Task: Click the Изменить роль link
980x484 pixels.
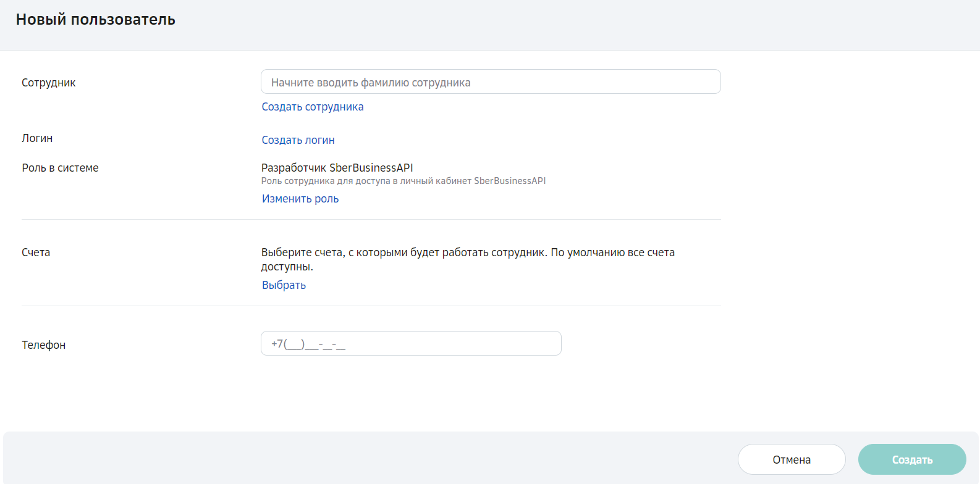Action: [300, 199]
